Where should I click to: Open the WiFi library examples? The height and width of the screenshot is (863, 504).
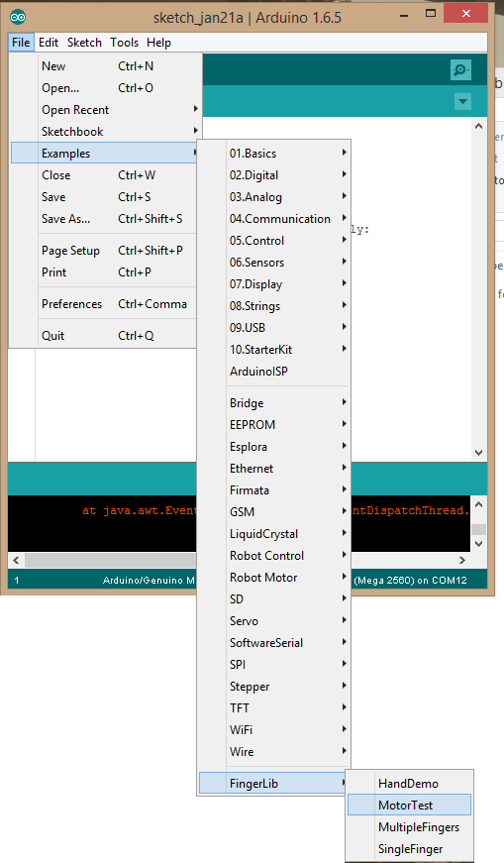(x=274, y=730)
